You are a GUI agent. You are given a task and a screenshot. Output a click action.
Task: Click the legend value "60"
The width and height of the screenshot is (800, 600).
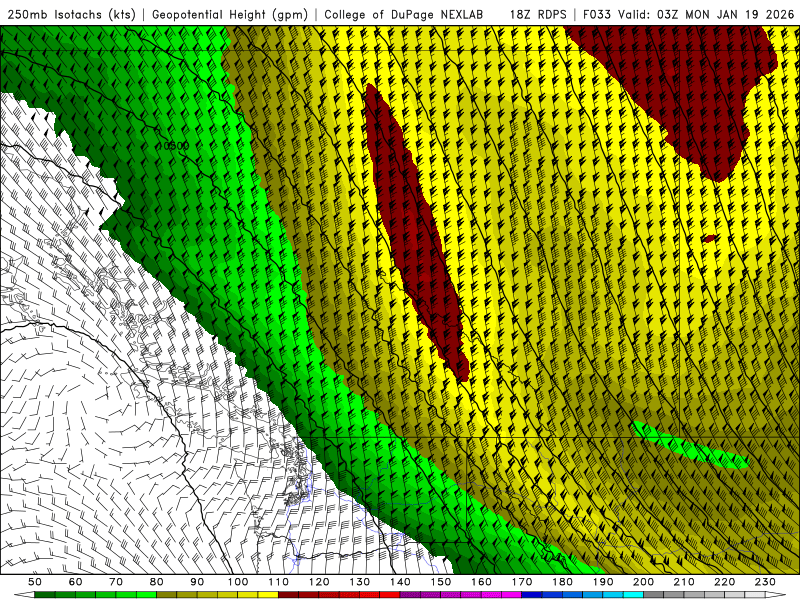pyautogui.click(x=75, y=582)
